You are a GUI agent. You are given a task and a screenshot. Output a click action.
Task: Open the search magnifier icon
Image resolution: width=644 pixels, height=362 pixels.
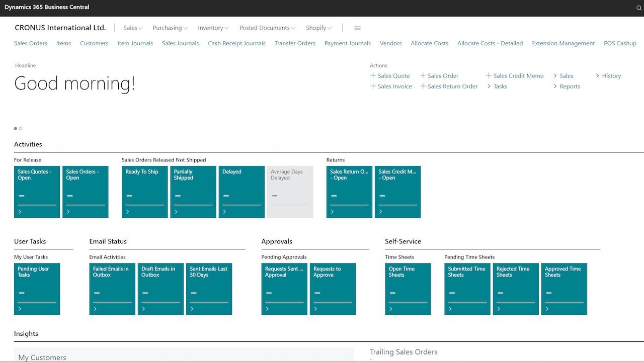click(x=639, y=8)
